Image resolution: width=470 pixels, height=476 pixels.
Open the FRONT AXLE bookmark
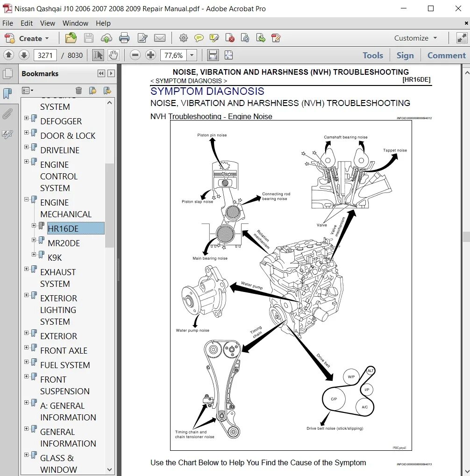coord(64,351)
